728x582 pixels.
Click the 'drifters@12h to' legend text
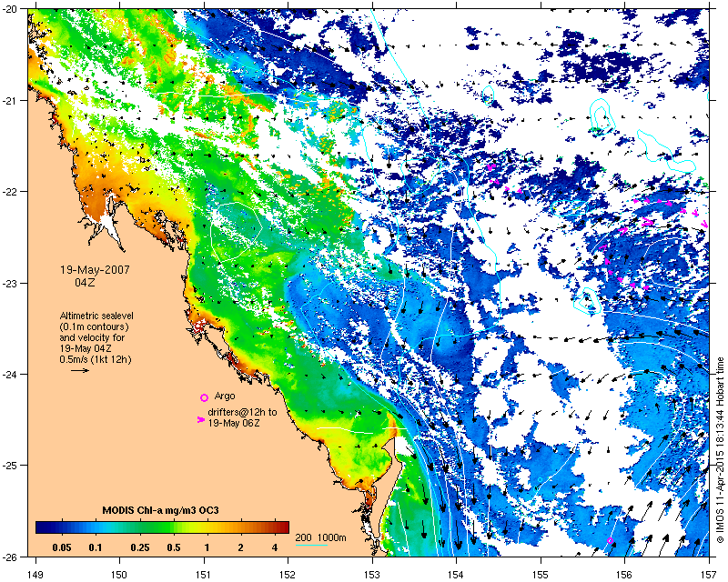point(242,412)
